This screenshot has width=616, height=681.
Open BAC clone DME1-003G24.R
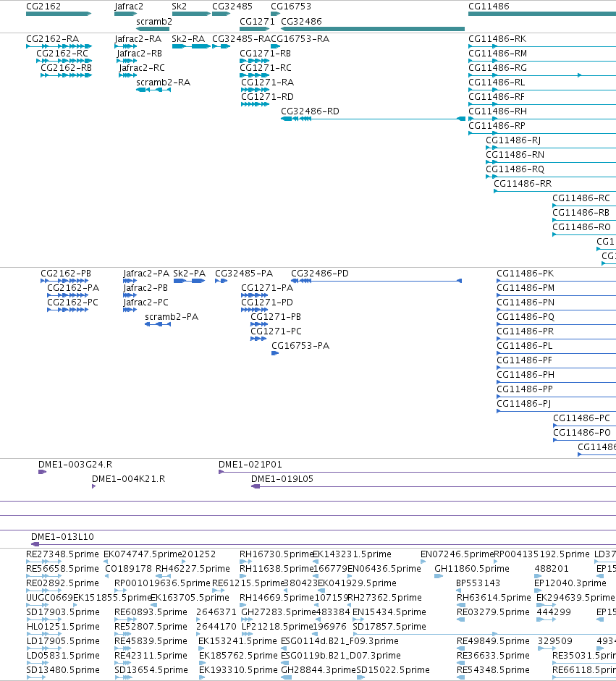coord(75,465)
